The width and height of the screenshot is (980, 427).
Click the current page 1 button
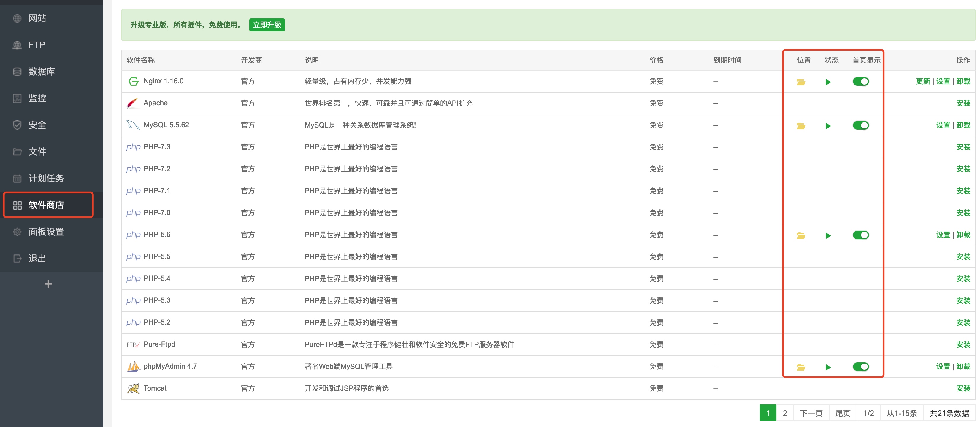pyautogui.click(x=768, y=413)
